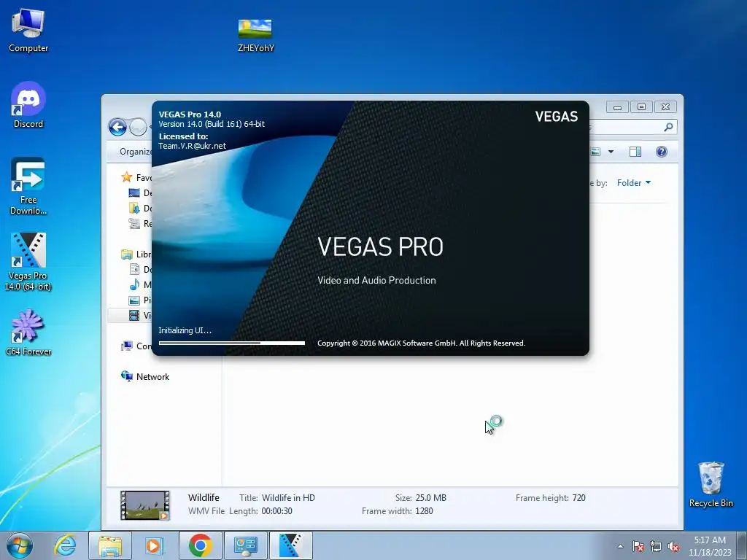Open Google Chrome from the taskbar

point(200,545)
